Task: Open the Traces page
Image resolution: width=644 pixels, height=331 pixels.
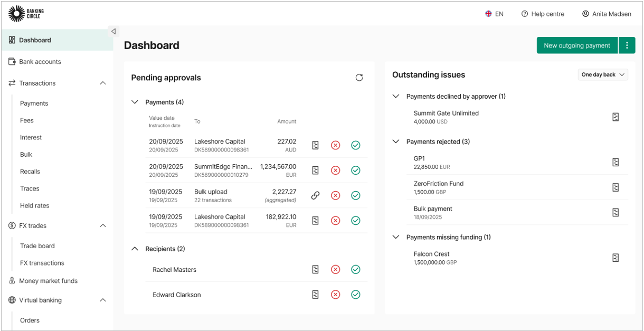Action: (x=30, y=188)
